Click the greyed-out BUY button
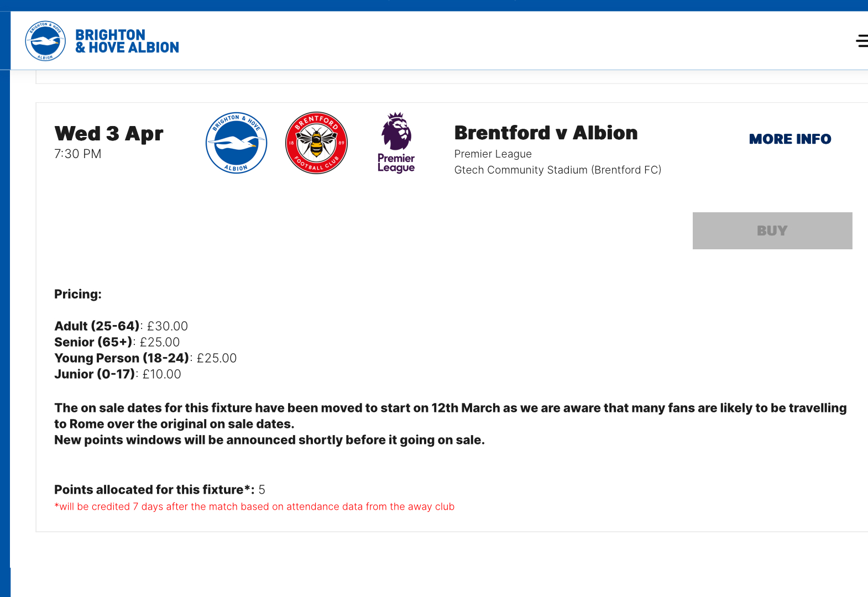The width and height of the screenshot is (868, 597). (x=772, y=231)
